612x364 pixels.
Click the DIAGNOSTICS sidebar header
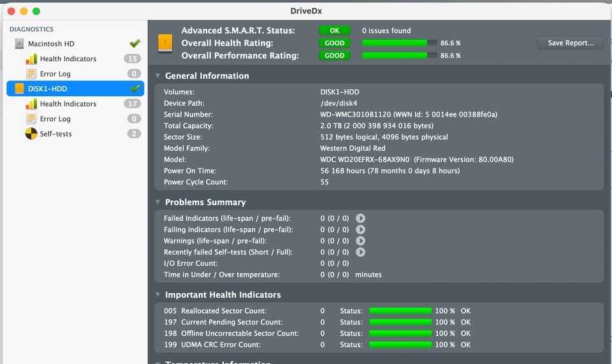tap(31, 29)
